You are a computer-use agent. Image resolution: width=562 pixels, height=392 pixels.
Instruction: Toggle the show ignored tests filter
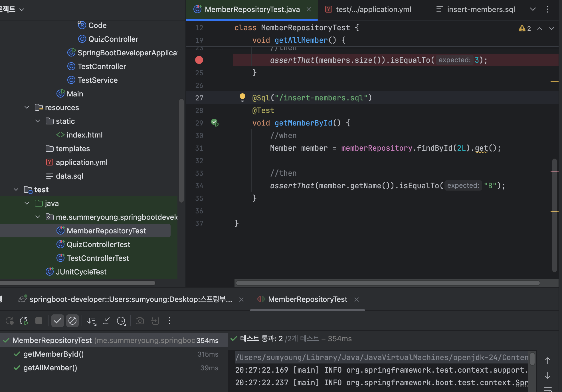point(72,321)
